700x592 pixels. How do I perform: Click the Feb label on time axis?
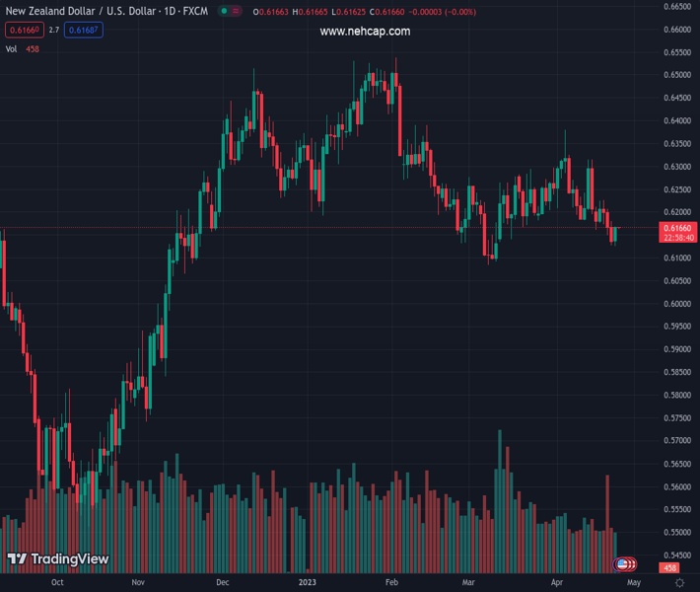[391, 583]
